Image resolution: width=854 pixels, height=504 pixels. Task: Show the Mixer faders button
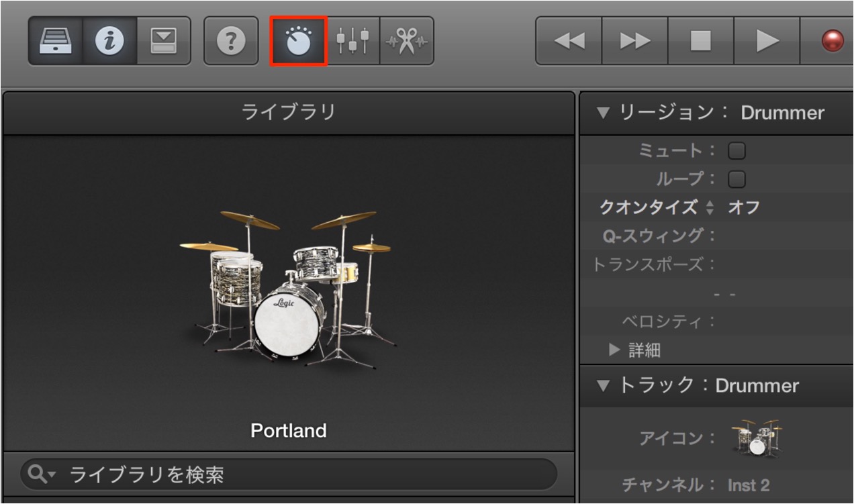tap(353, 41)
